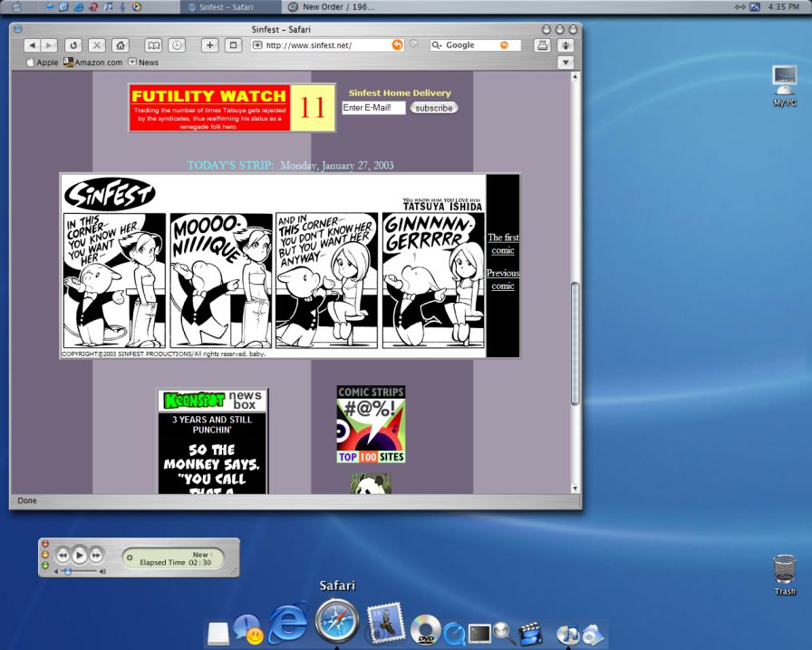Open the Previous comic link

503,279
